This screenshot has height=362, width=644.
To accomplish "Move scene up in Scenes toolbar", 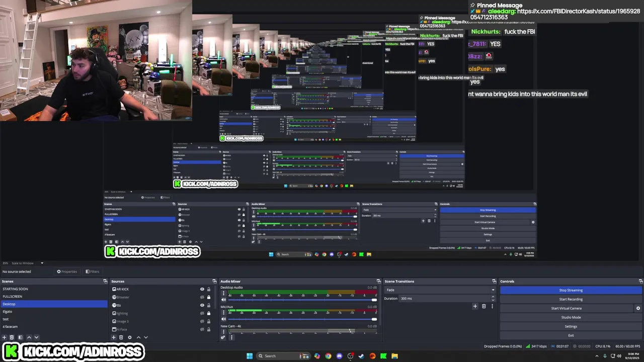I will tap(29, 337).
